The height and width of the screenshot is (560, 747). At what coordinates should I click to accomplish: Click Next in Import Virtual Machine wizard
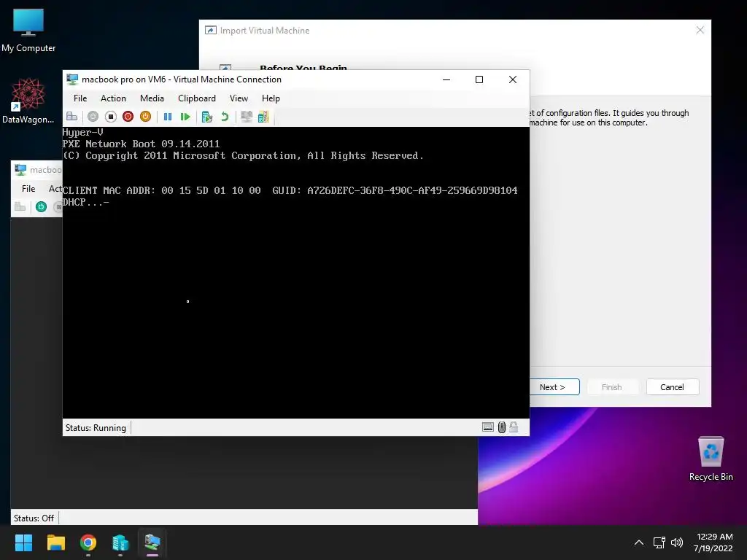tap(554, 387)
